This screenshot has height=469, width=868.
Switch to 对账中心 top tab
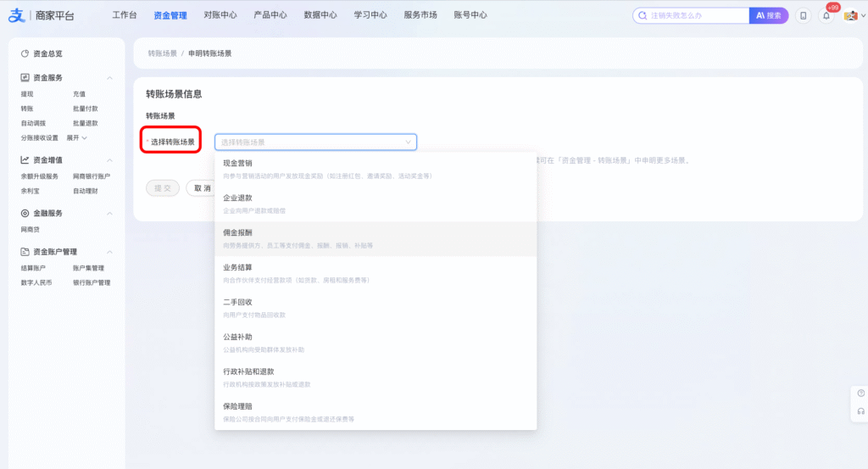tap(220, 15)
